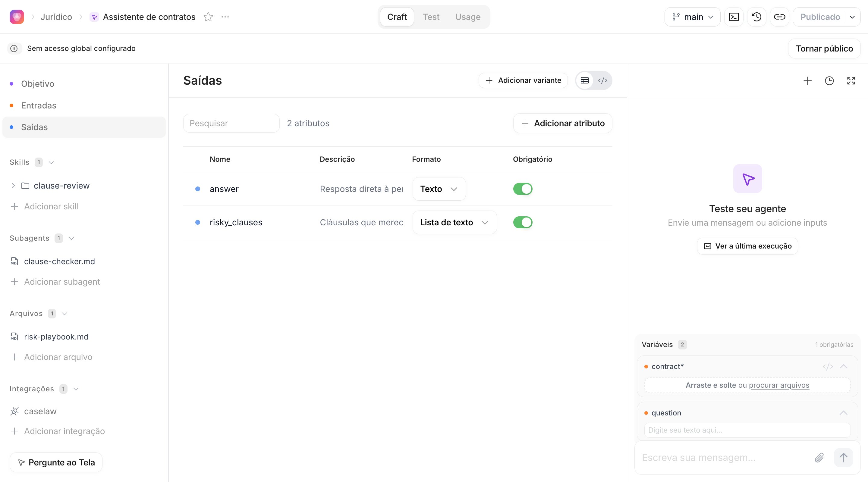Star the Assistente de contratos agent

208,17
